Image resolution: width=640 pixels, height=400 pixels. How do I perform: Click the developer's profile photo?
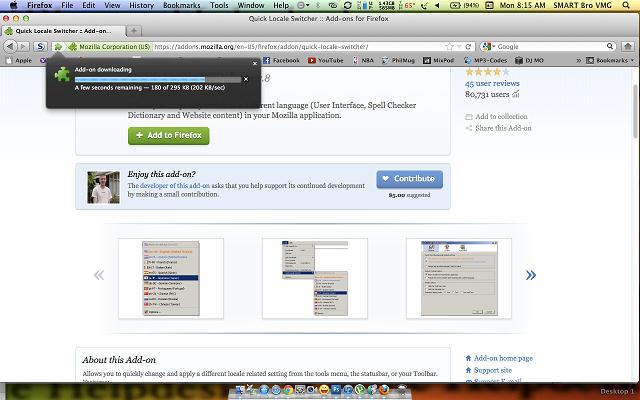103,187
